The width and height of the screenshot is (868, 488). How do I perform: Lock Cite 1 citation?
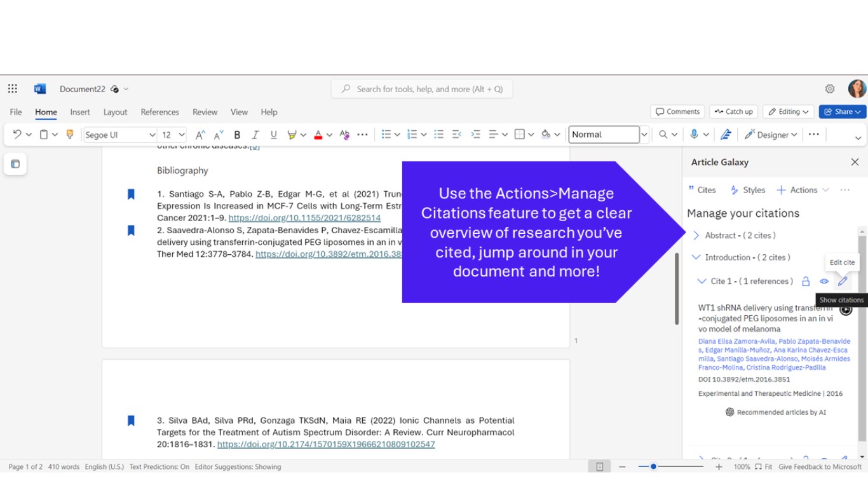coord(806,281)
